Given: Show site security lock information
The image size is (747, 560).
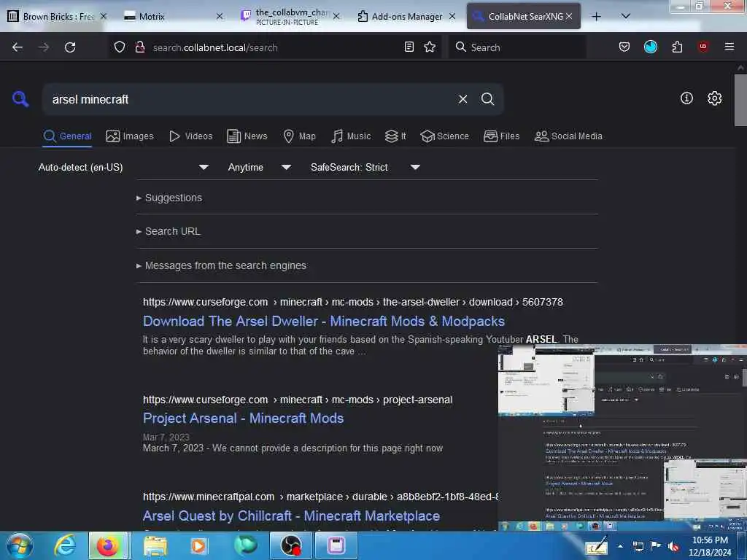Looking at the screenshot, I should [139, 47].
